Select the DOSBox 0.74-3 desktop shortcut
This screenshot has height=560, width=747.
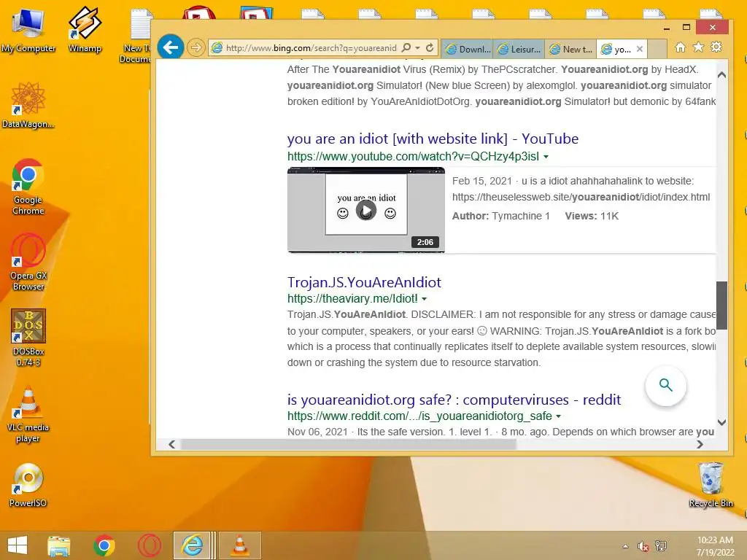tap(28, 338)
